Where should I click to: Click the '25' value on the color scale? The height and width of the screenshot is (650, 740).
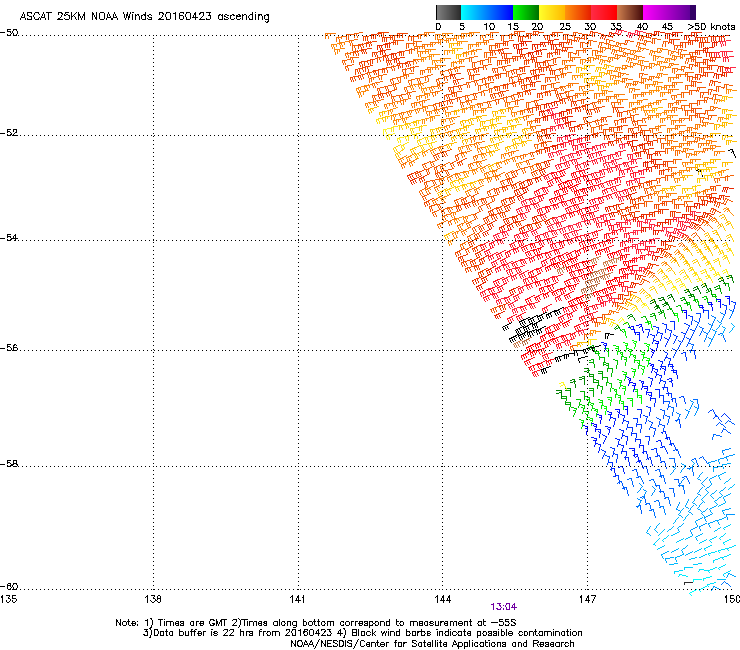pos(565,27)
